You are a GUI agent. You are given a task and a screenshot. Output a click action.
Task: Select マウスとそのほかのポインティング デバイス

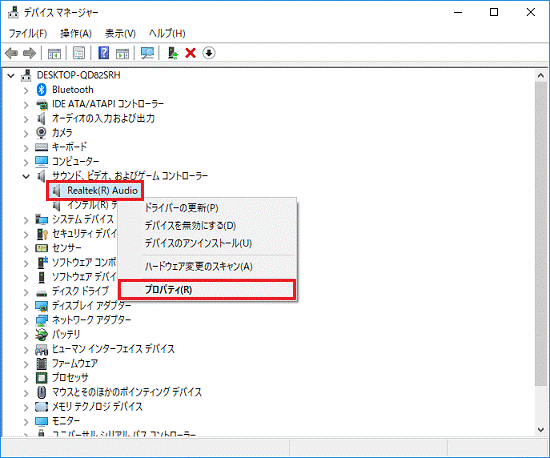(x=127, y=392)
